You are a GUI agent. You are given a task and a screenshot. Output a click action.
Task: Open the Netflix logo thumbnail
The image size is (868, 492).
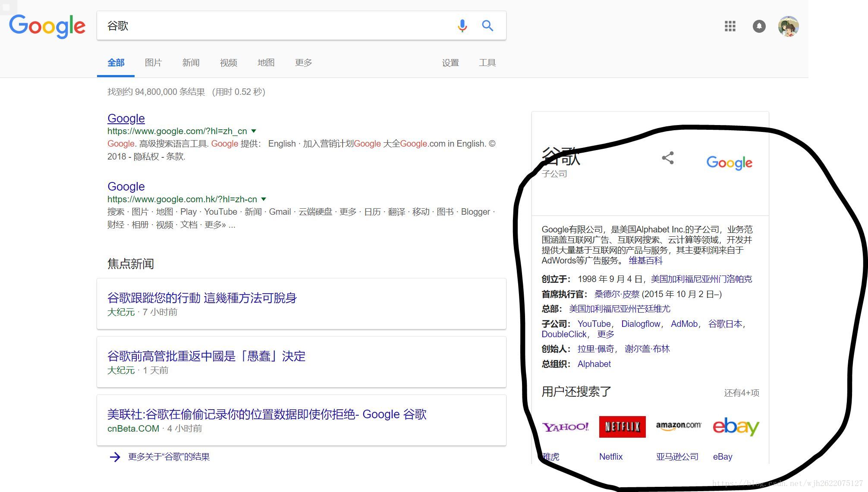(622, 427)
